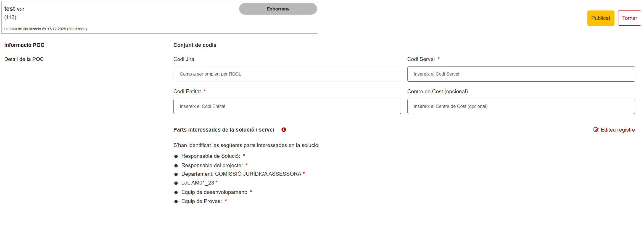This screenshot has width=644, height=227.
Task: Click the Conjunt de codis heading
Action: [x=195, y=45]
